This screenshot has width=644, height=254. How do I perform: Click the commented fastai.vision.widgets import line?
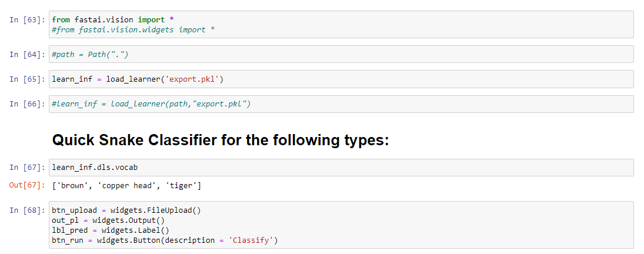click(x=134, y=29)
